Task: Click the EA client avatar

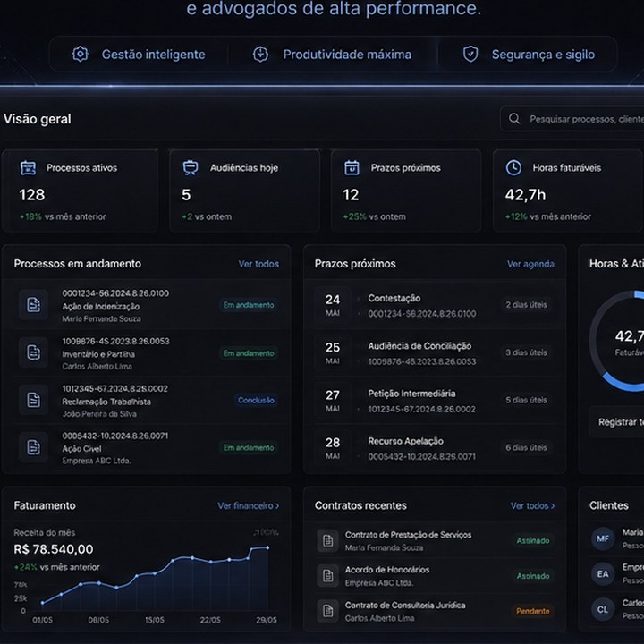Action: [603, 573]
